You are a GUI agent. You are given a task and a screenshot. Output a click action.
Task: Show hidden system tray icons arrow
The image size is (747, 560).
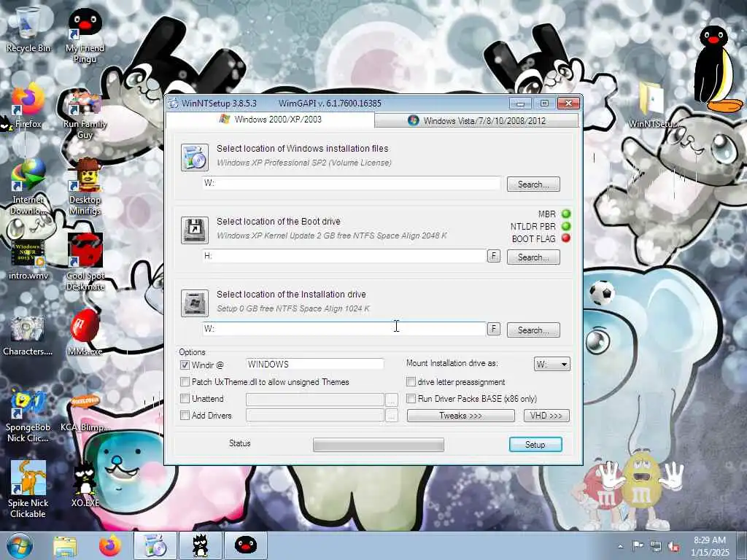click(620, 546)
